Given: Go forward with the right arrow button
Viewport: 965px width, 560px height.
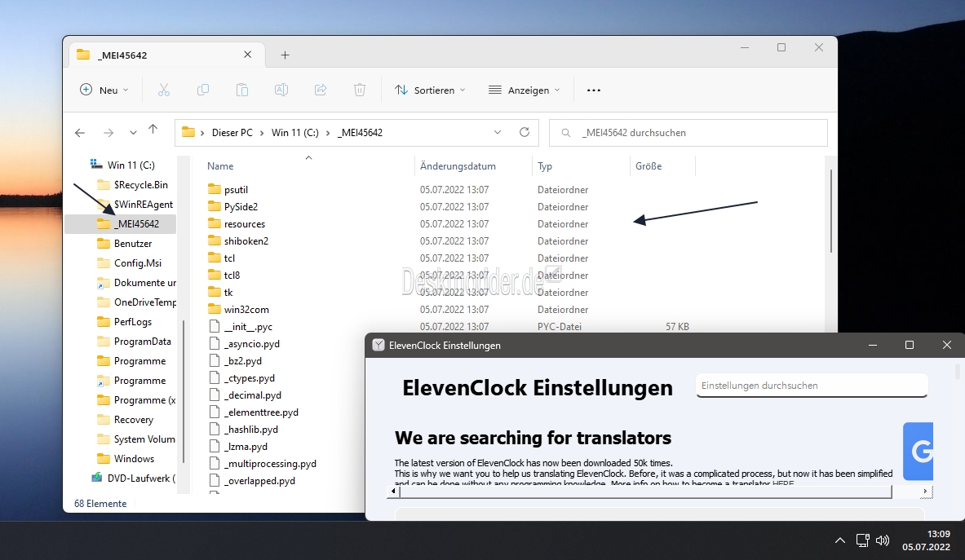Looking at the screenshot, I should click(x=108, y=133).
